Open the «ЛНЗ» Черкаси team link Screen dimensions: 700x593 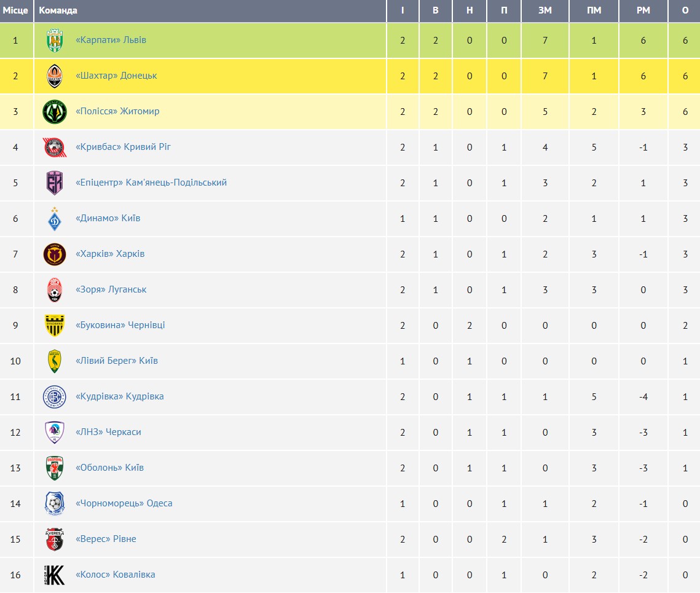click(108, 432)
